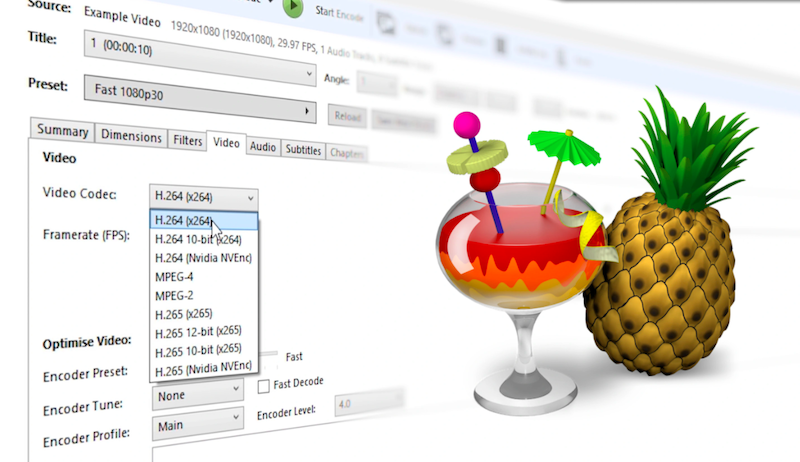Image resolution: width=800 pixels, height=462 pixels.
Task: Choose H.264 (Nvidia NVEnc) codec option
Action: (204, 258)
